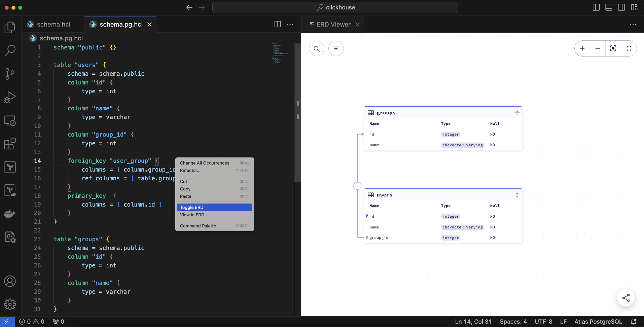644x327 pixels.
Task: Enter fullscreen mode in the ERD viewer
Action: pos(629,48)
